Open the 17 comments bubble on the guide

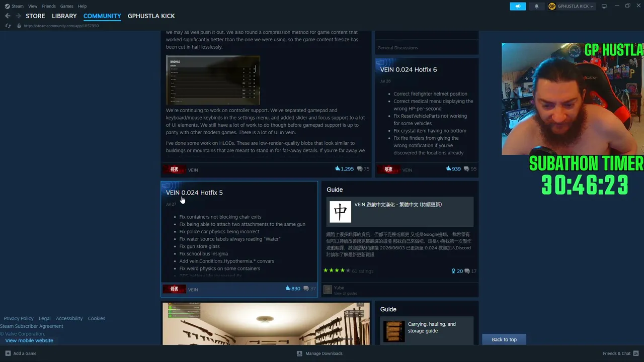pyautogui.click(x=467, y=271)
